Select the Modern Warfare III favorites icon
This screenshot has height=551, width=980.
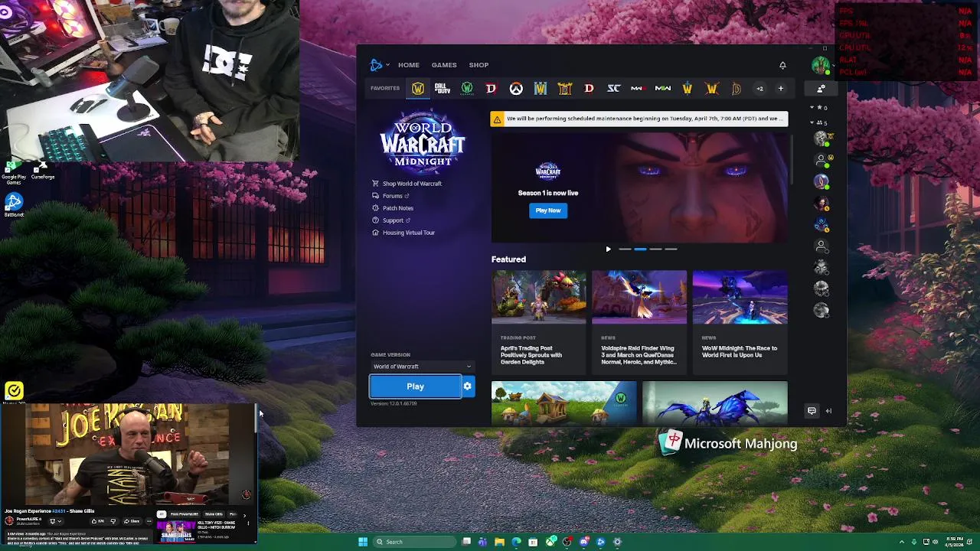click(637, 89)
